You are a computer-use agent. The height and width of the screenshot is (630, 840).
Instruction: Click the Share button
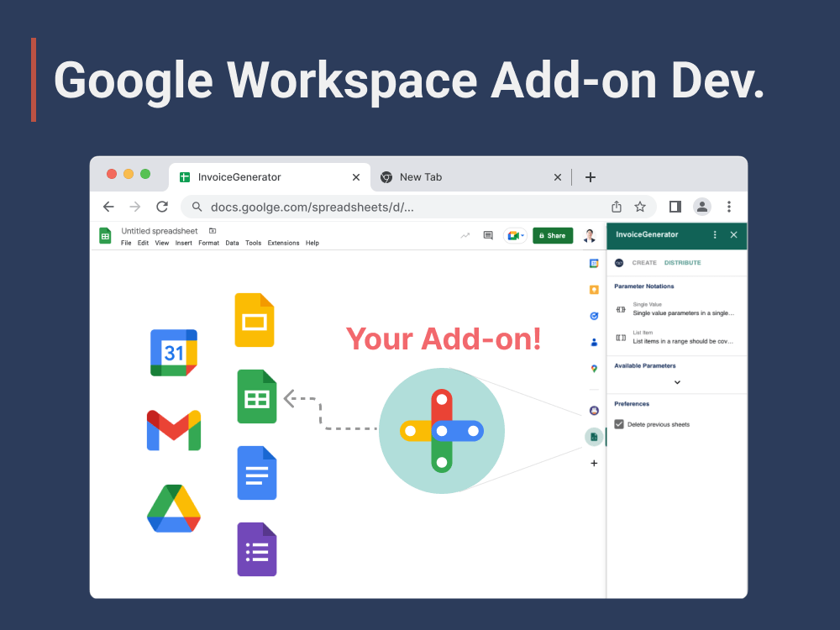552,235
